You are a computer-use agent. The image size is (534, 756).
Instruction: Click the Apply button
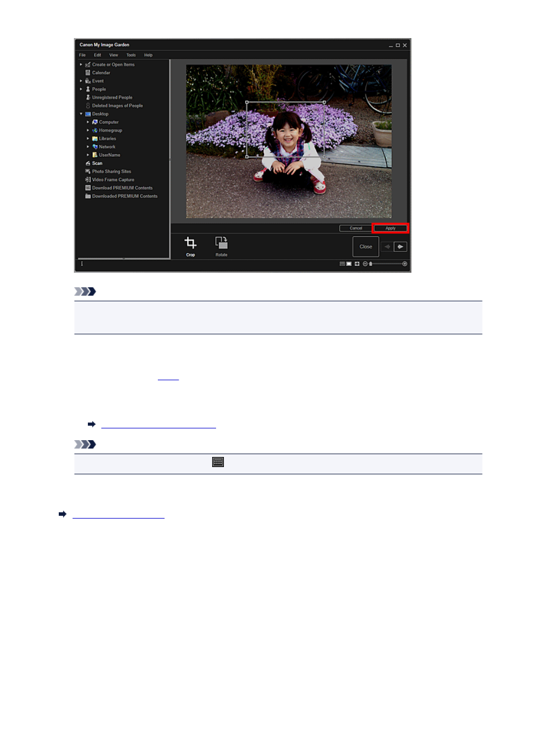391,228
